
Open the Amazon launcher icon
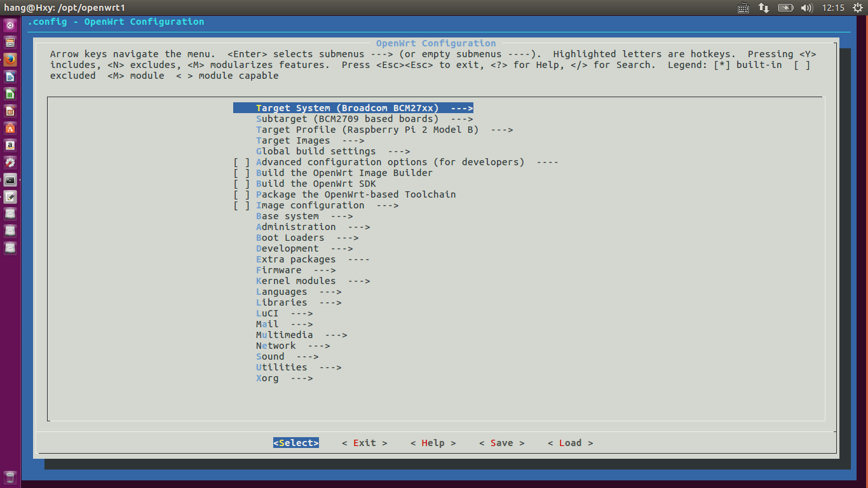10,146
